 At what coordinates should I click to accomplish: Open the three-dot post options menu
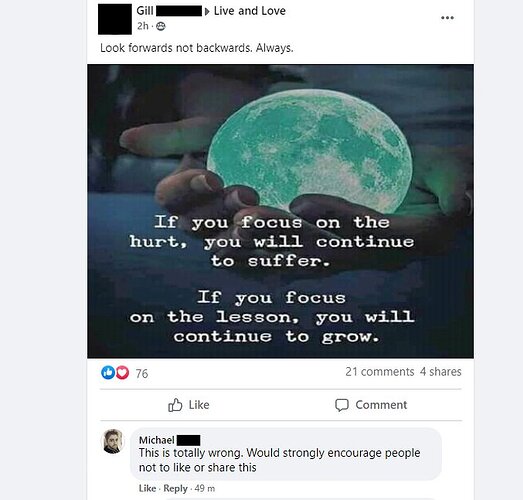click(447, 18)
